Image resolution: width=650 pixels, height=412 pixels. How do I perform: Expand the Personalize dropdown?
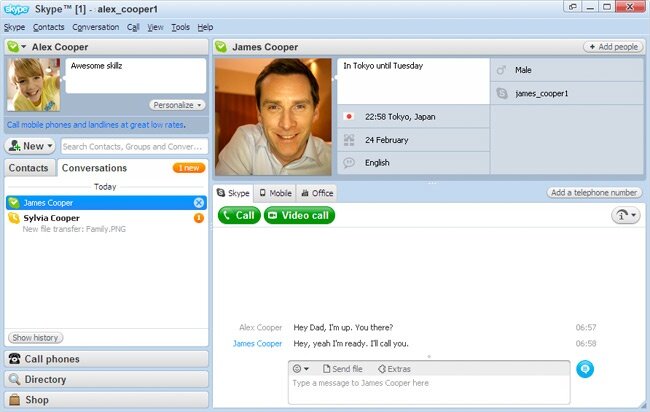(178, 104)
